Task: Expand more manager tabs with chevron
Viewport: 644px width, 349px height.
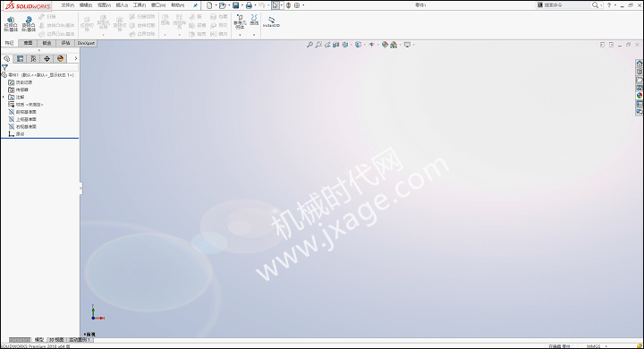Action: (x=75, y=59)
